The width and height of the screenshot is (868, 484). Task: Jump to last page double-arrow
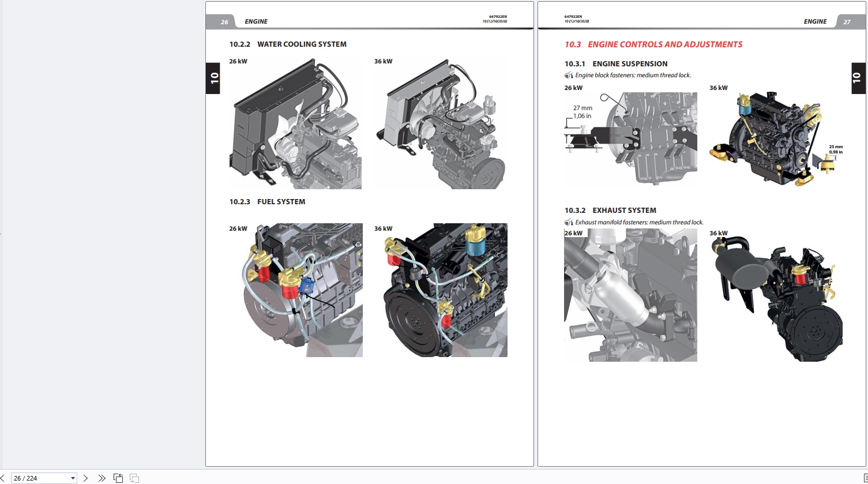102,478
